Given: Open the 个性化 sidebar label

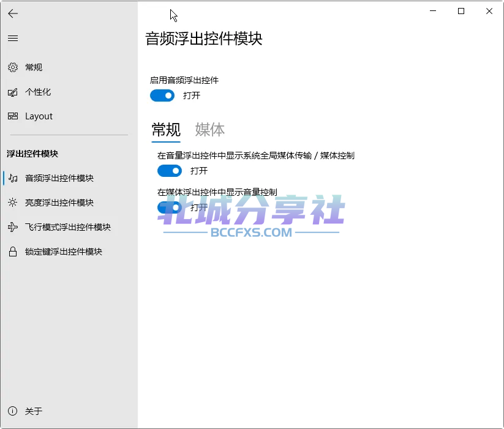Looking at the screenshot, I should [38, 92].
